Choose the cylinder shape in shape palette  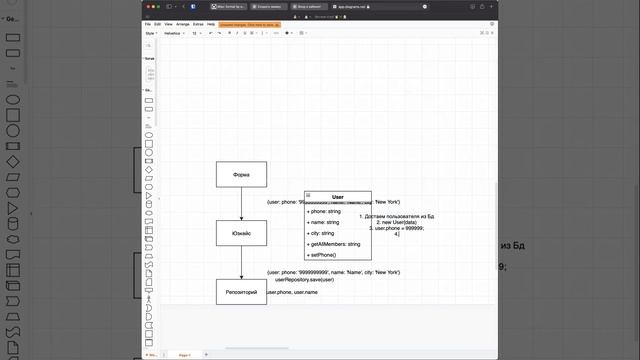pos(149,204)
